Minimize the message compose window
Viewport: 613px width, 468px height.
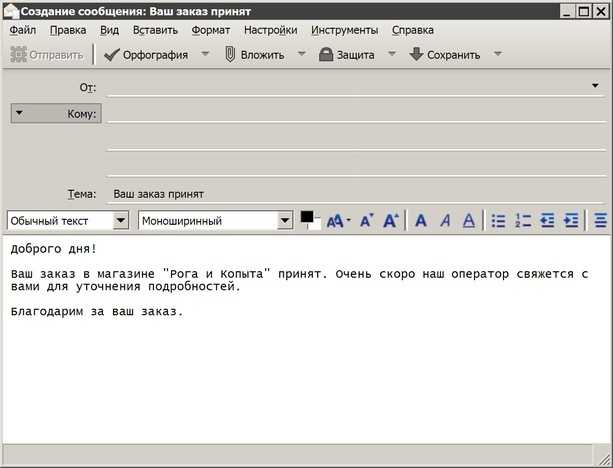pos(567,11)
